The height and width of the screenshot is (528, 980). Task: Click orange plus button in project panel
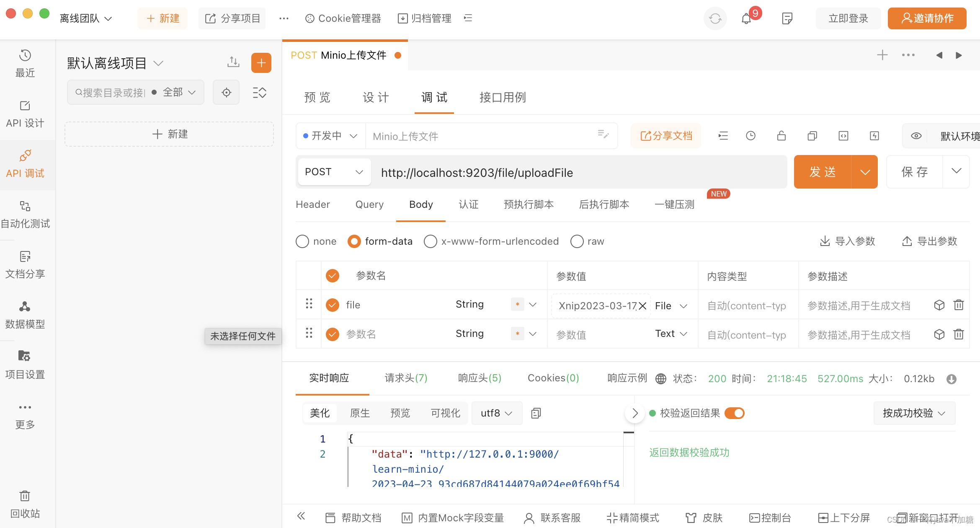tap(261, 63)
